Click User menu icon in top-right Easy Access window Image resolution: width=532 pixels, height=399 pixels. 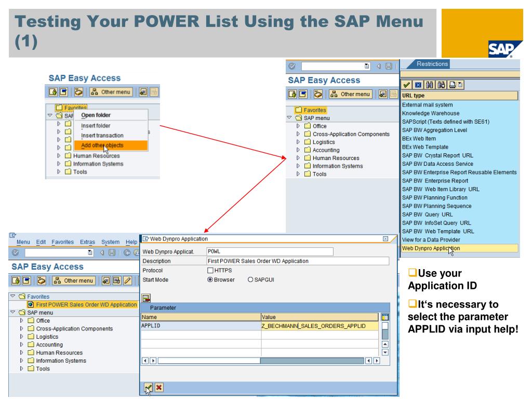(x=292, y=94)
